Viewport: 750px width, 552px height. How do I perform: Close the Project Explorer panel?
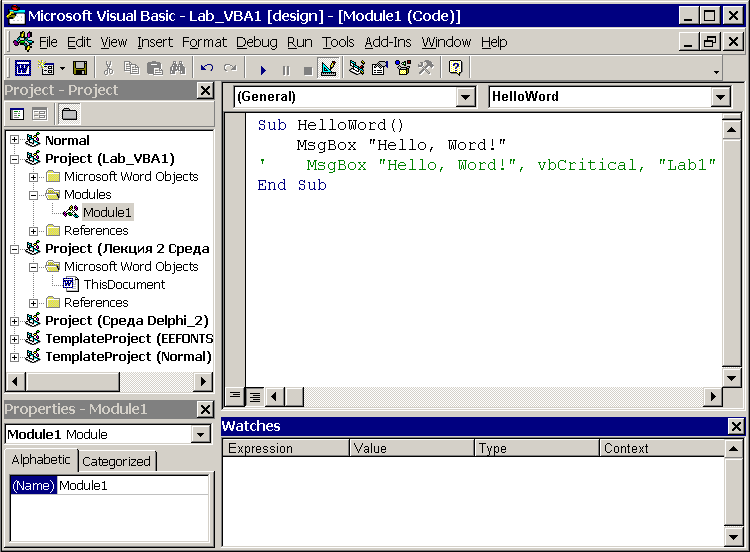[x=205, y=90]
